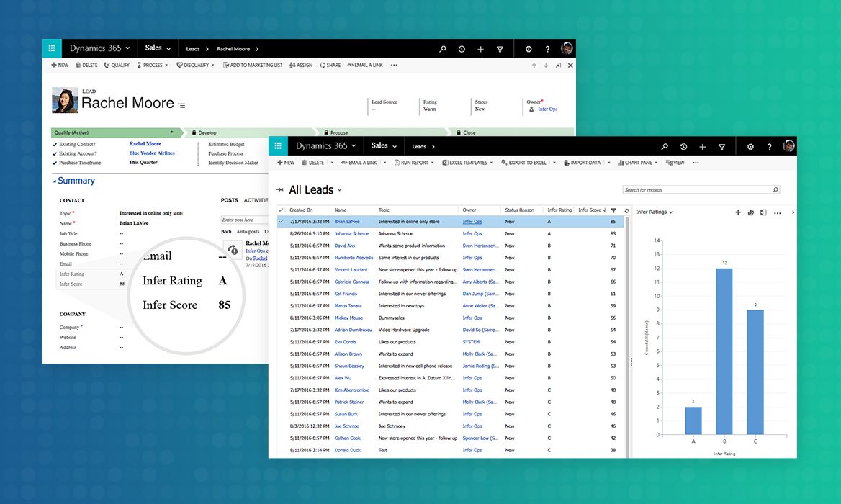Sort grid by Created On column
Viewport: 841px width, 504px height.
tap(302, 210)
